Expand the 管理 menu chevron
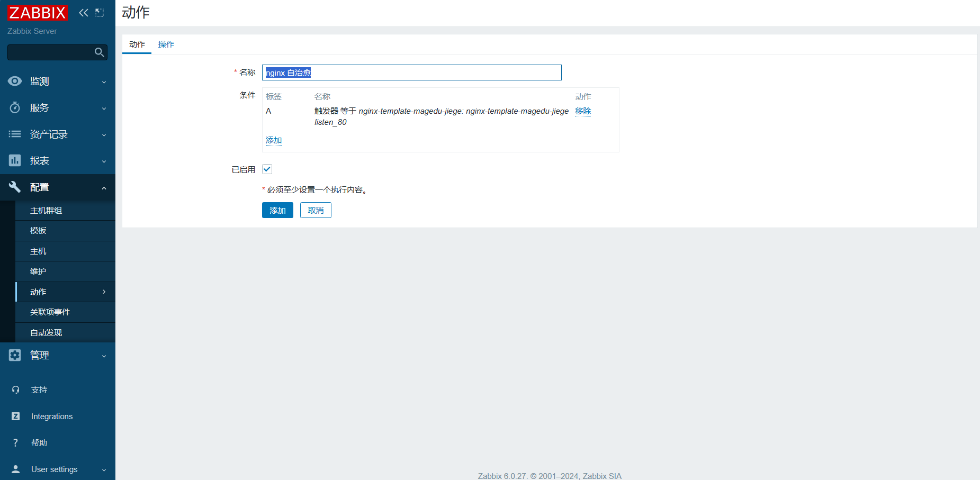Image resolution: width=980 pixels, height=480 pixels. pos(104,356)
